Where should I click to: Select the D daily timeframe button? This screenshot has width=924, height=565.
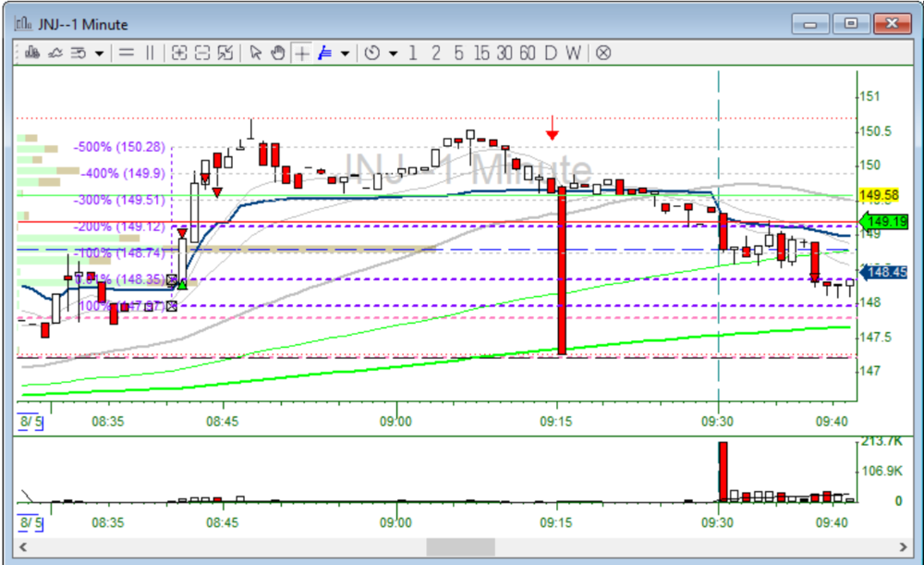point(551,53)
